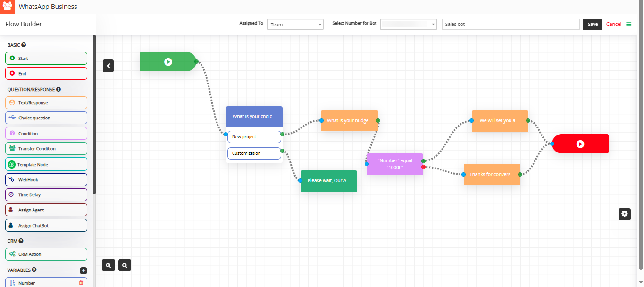Image resolution: width=644 pixels, height=287 pixels.
Task: Click the Sales bot name field
Action: coord(510,25)
